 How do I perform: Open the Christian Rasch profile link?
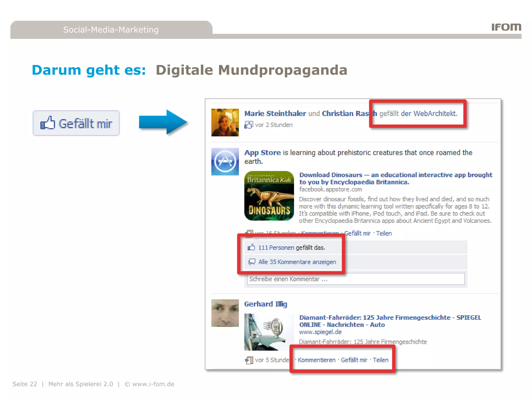pyautogui.click(x=349, y=114)
